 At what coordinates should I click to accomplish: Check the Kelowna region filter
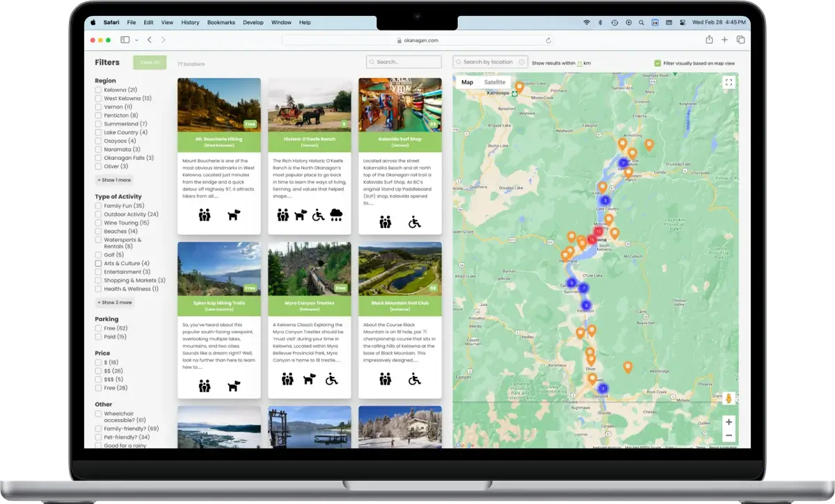click(x=99, y=90)
